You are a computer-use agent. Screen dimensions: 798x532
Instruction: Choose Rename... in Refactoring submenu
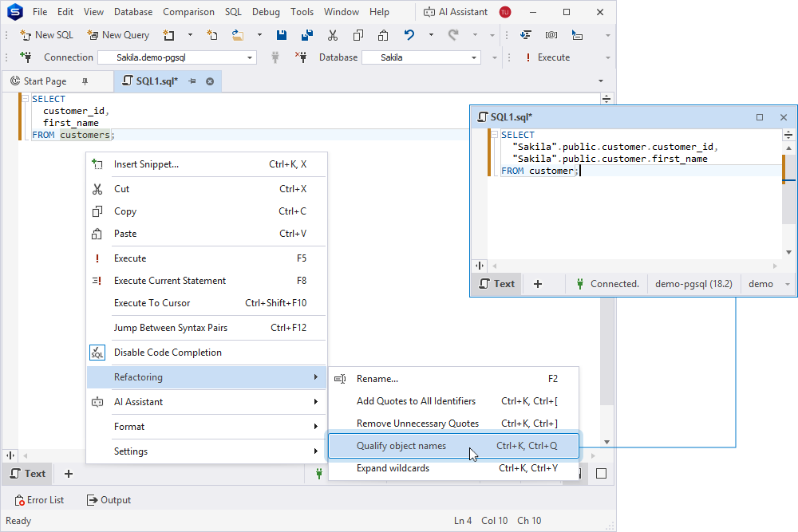[453, 379]
